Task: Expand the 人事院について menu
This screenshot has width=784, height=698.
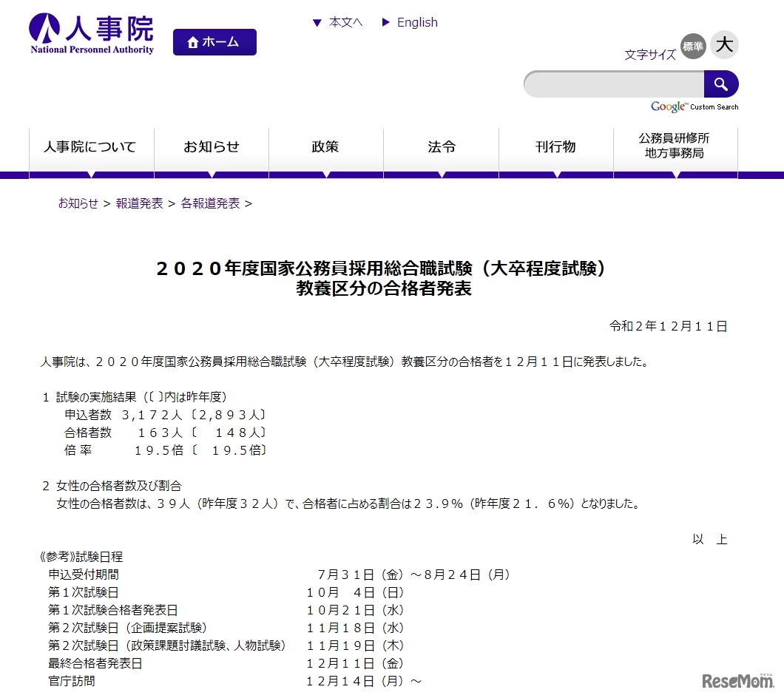Action: coord(91,147)
